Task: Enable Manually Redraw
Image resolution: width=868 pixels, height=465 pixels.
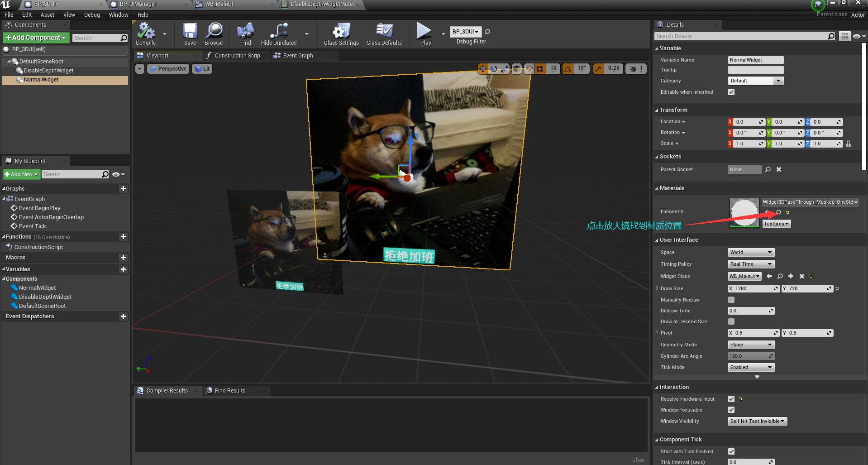Action: click(x=731, y=300)
